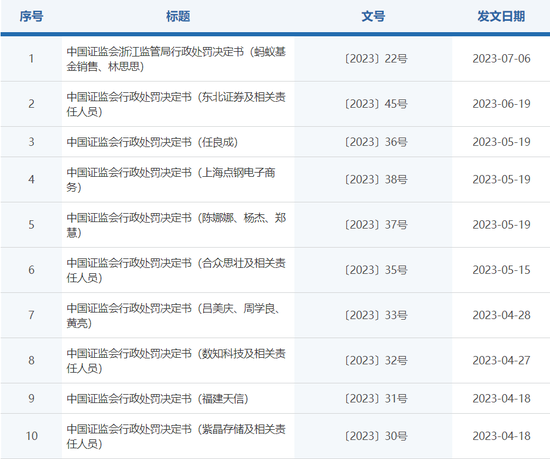Select document number 〔2023〕30号

375,436
